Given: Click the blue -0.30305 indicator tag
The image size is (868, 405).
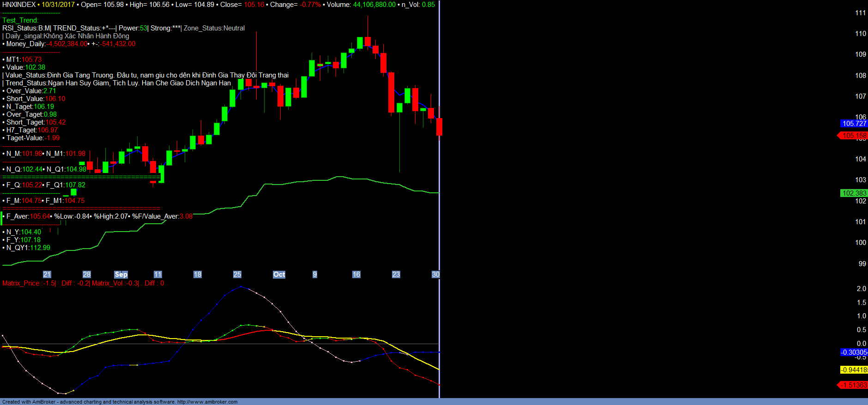Looking at the screenshot, I should (x=854, y=352).
